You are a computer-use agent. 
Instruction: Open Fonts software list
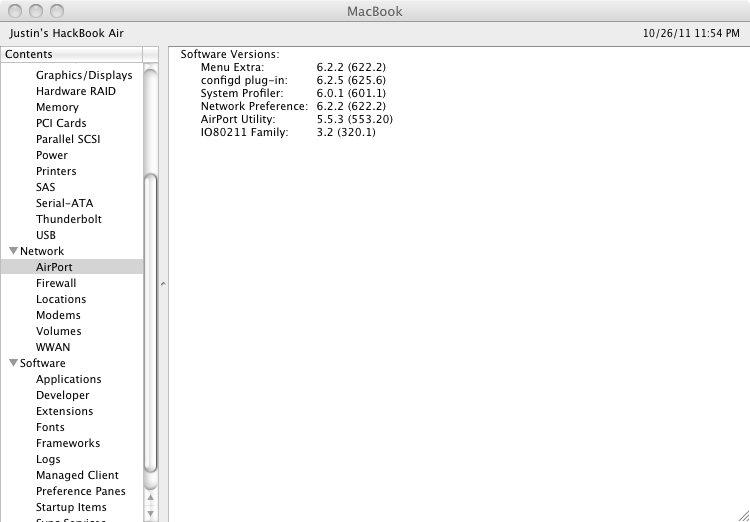[50, 427]
